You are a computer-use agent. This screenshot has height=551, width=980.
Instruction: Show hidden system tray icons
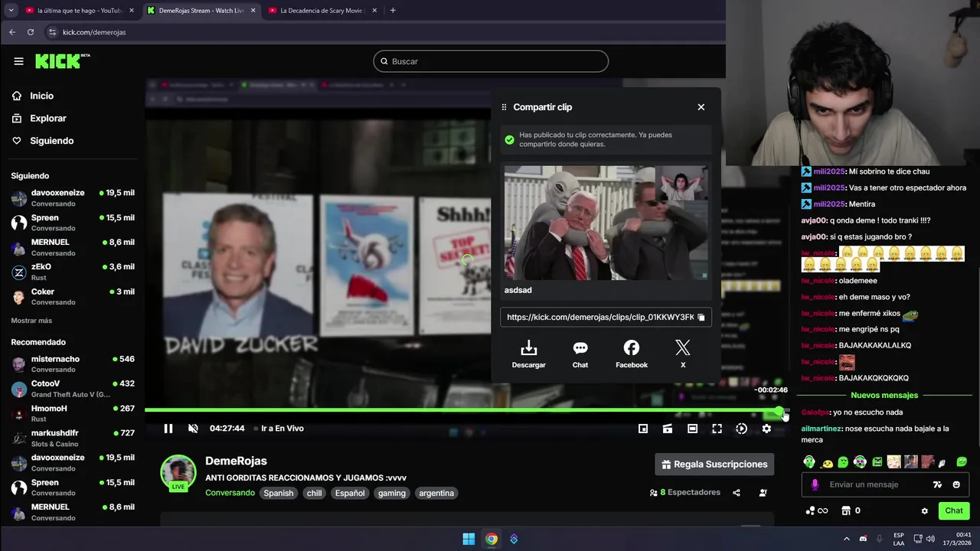click(x=846, y=539)
